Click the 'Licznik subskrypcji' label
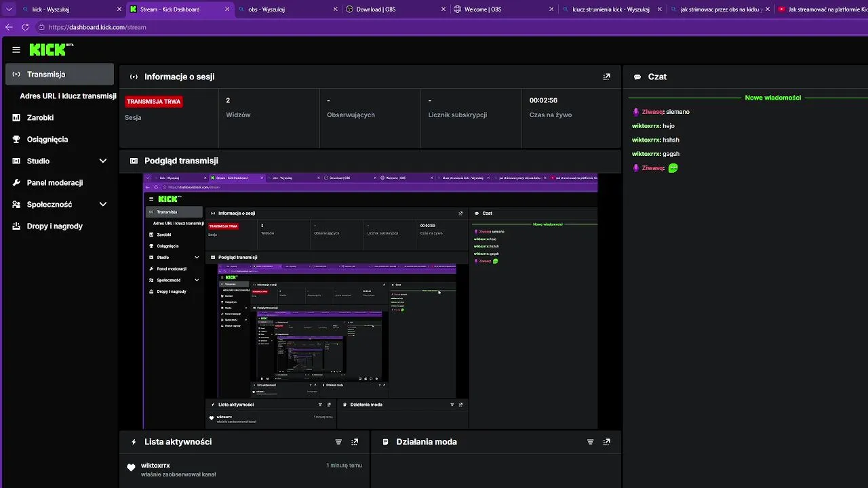This screenshot has width=868, height=488. tap(458, 115)
